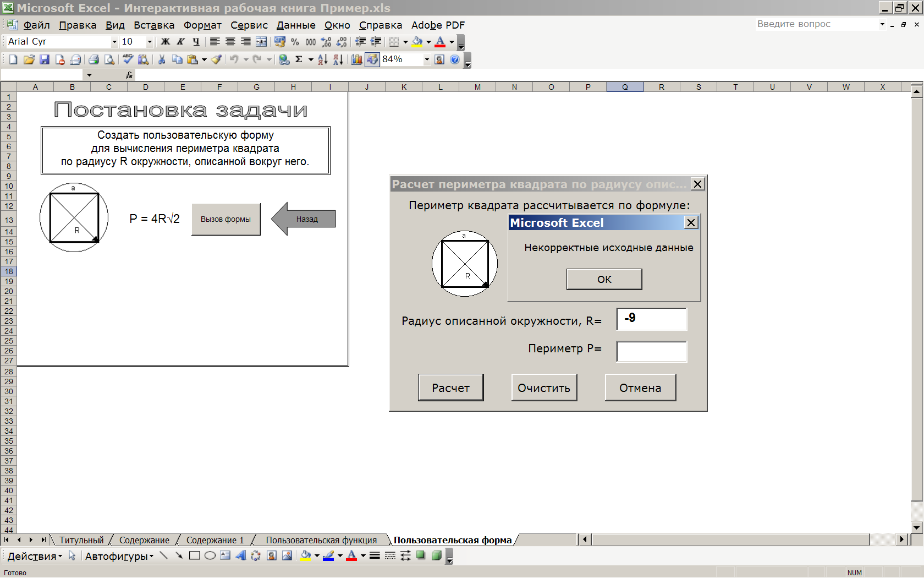Toggle italic formatting (К)
The width and height of the screenshot is (924, 578).
(x=180, y=42)
